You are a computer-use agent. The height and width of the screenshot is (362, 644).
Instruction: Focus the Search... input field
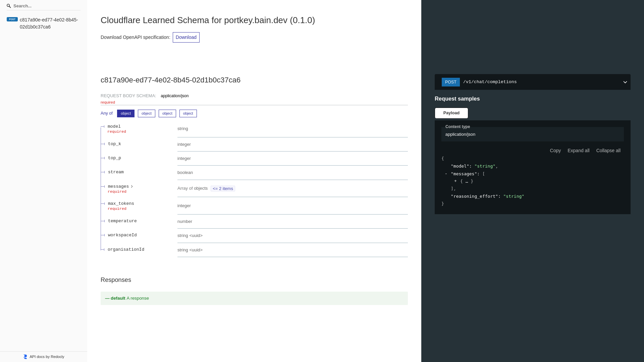44,6
